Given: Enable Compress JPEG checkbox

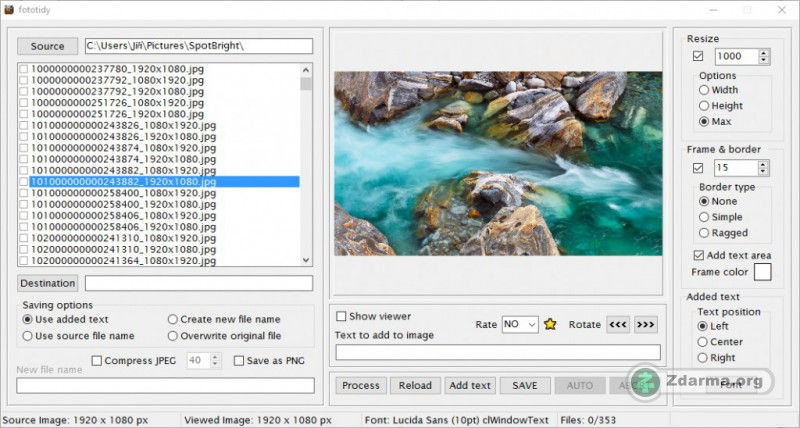Looking at the screenshot, I should [x=96, y=361].
